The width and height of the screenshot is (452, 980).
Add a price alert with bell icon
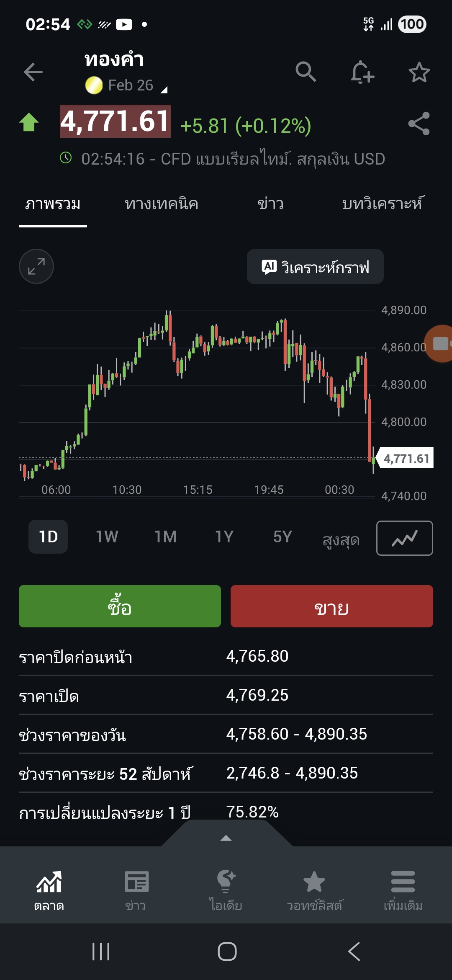click(x=362, y=72)
